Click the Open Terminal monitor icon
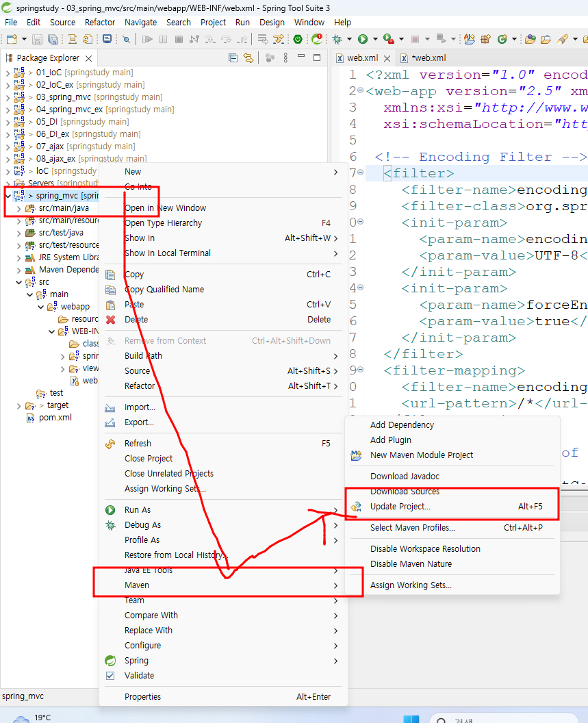 pyautogui.click(x=107, y=40)
